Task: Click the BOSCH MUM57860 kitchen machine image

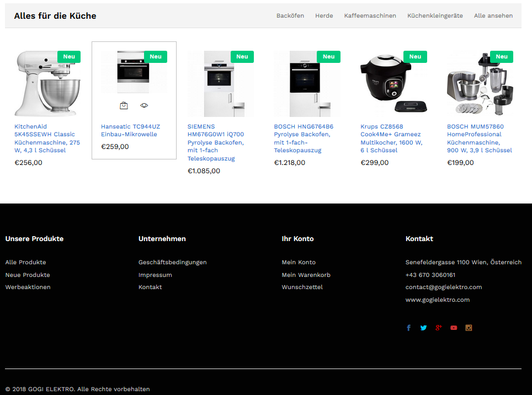Action: [480, 84]
